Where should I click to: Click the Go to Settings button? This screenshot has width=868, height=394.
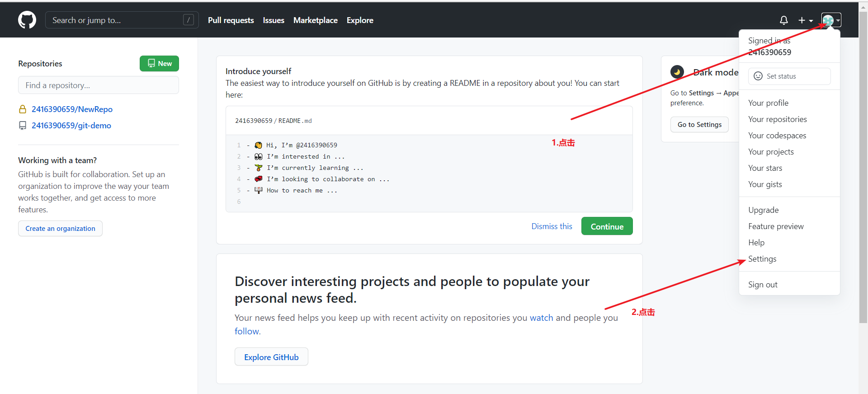click(699, 125)
